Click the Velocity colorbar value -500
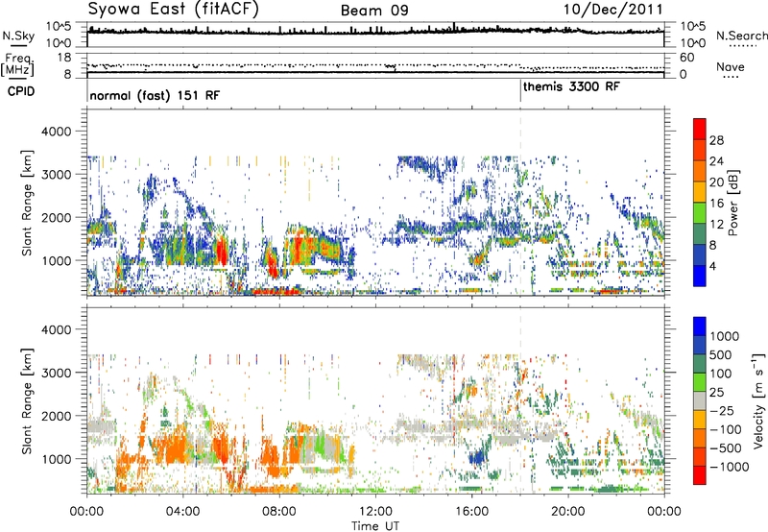The width and height of the screenshot is (768, 532). (x=728, y=447)
